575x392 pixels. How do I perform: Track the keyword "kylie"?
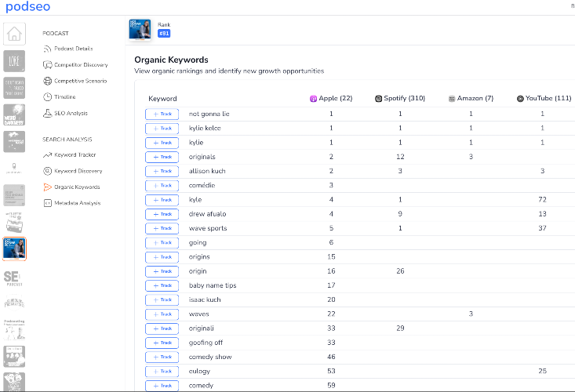[162, 143]
